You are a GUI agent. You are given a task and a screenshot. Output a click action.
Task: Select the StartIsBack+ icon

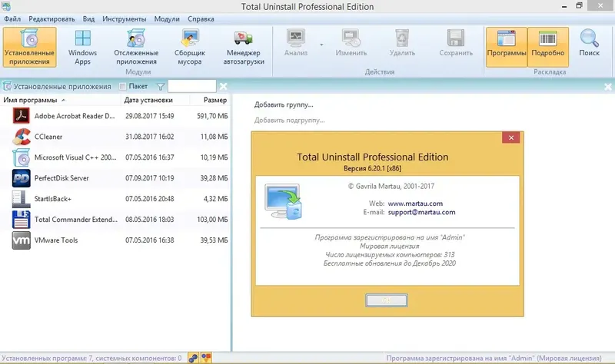pos(22,199)
